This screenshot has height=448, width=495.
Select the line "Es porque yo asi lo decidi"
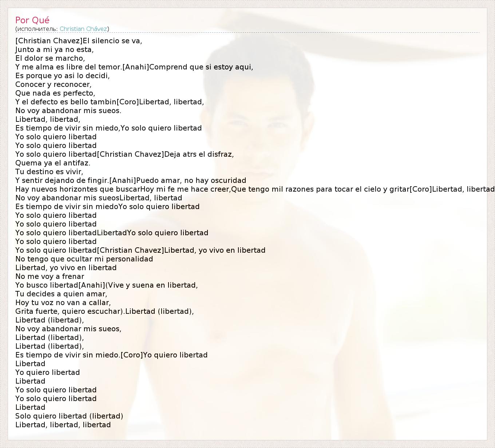point(63,76)
